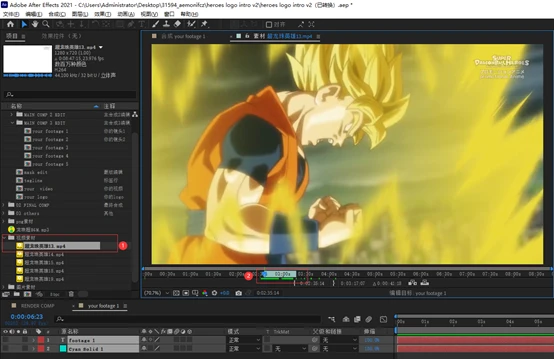Viewport: 555px width, 360px height.
Task: Click the reset exposure icon in the viewer
Action: pyautogui.click(x=214, y=293)
